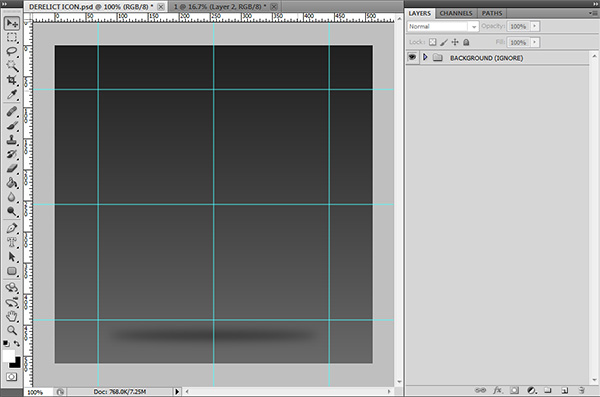Swap foreground and background colors

(x=17, y=343)
